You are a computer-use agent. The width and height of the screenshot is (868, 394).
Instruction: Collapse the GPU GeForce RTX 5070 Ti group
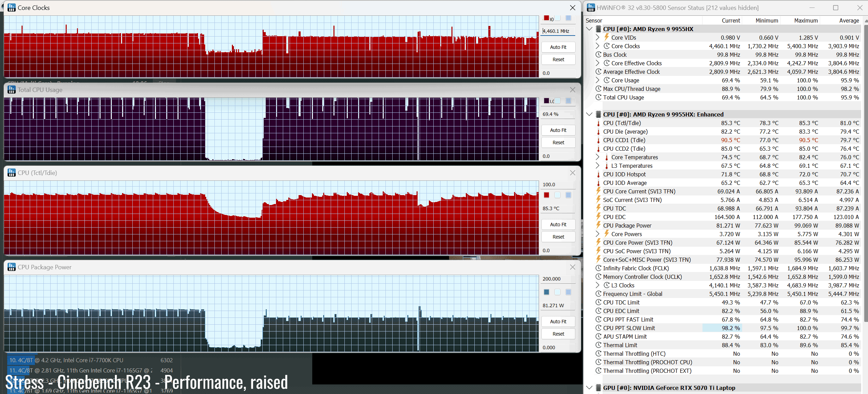[589, 388]
